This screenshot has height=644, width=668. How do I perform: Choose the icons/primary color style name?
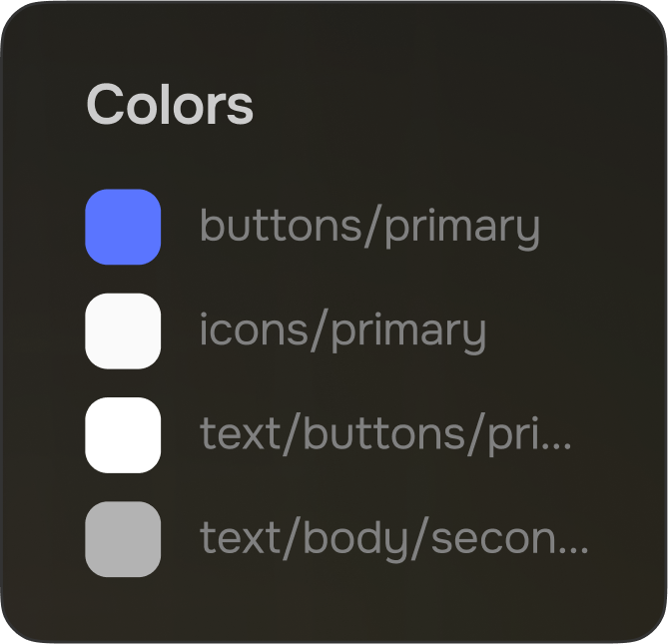(x=342, y=330)
